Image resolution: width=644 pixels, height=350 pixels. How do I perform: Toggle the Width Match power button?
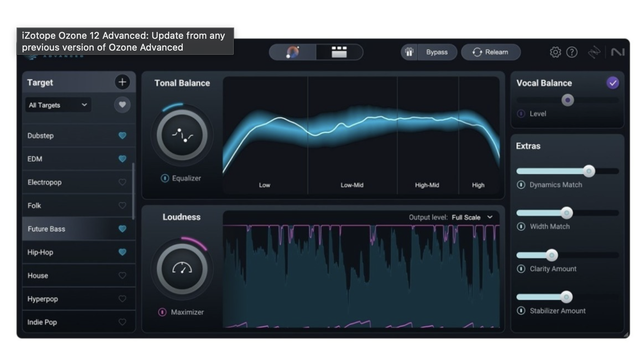pyautogui.click(x=521, y=226)
